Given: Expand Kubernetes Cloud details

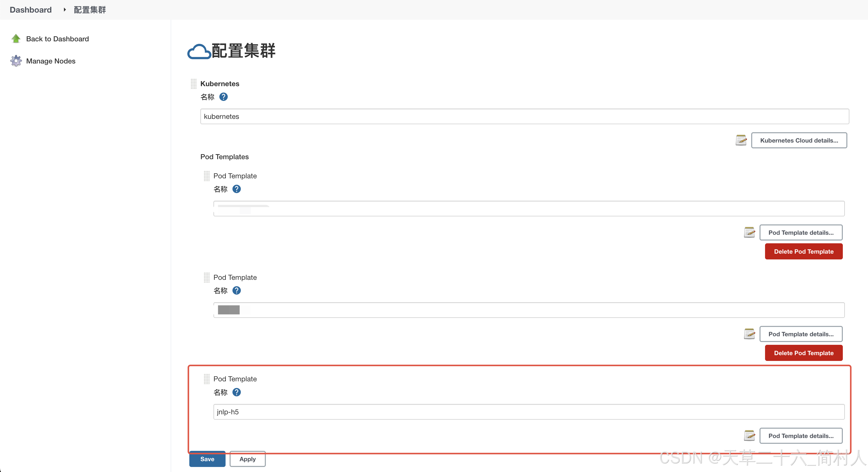Looking at the screenshot, I should 799,140.
